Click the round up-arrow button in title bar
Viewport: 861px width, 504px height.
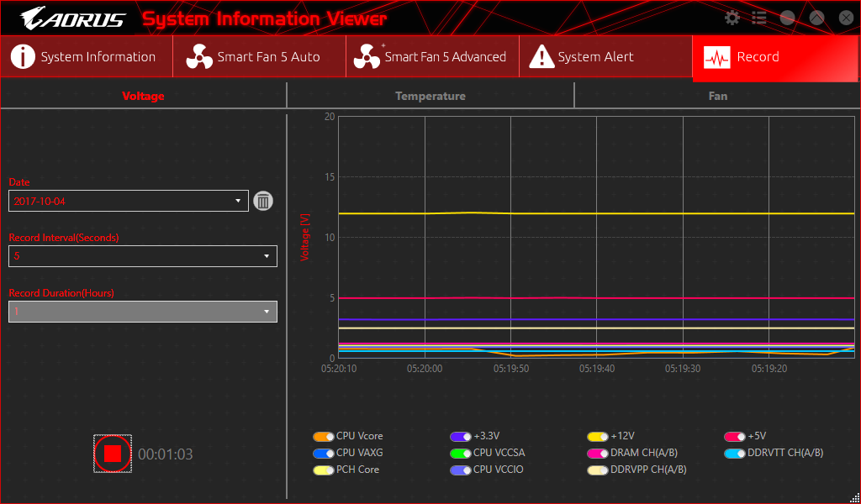pyautogui.click(x=817, y=18)
